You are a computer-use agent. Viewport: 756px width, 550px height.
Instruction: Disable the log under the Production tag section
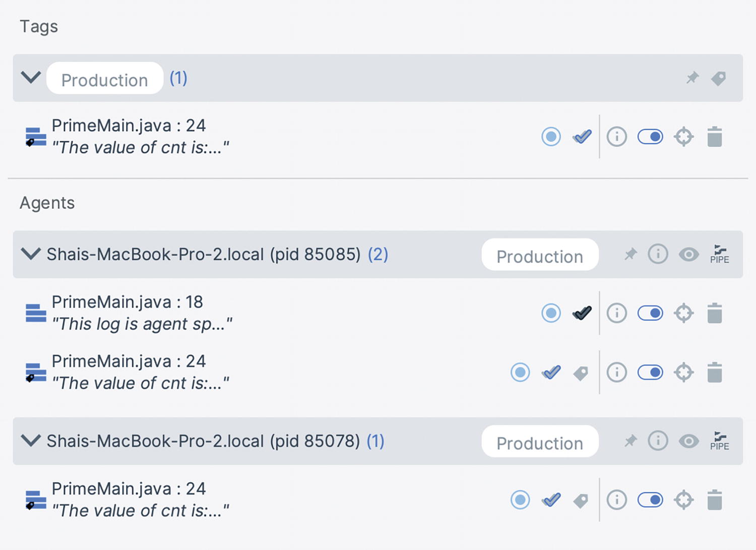click(650, 137)
